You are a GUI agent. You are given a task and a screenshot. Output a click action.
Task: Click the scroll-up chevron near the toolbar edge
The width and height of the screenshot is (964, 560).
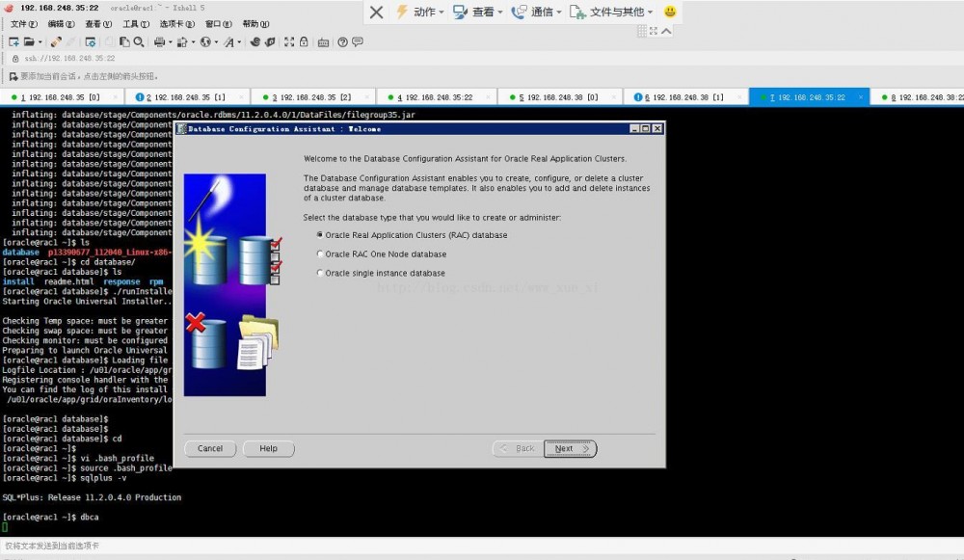coord(666,30)
